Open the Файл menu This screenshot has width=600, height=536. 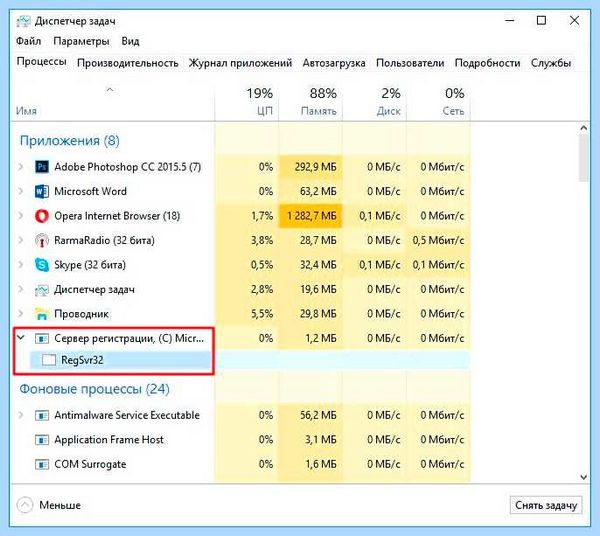coord(28,41)
